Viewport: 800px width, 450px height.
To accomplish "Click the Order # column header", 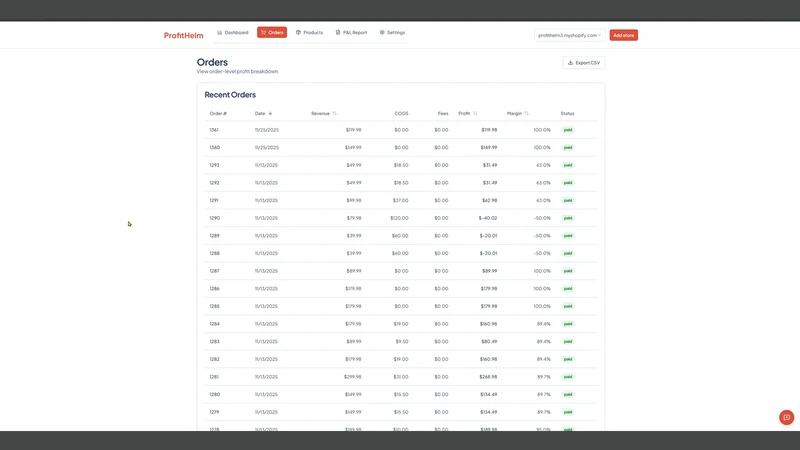I will (x=218, y=113).
